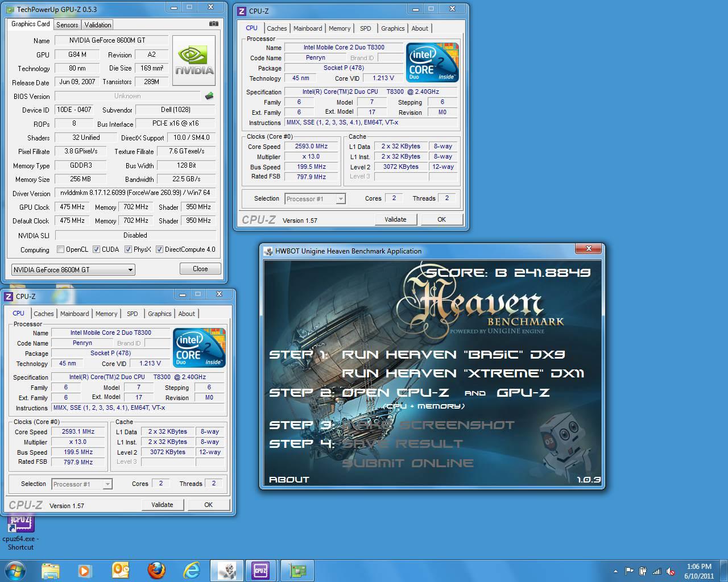Click Device ID 10DE - 0407 value
Image resolution: width=728 pixels, height=582 pixels.
pyautogui.click(x=75, y=110)
